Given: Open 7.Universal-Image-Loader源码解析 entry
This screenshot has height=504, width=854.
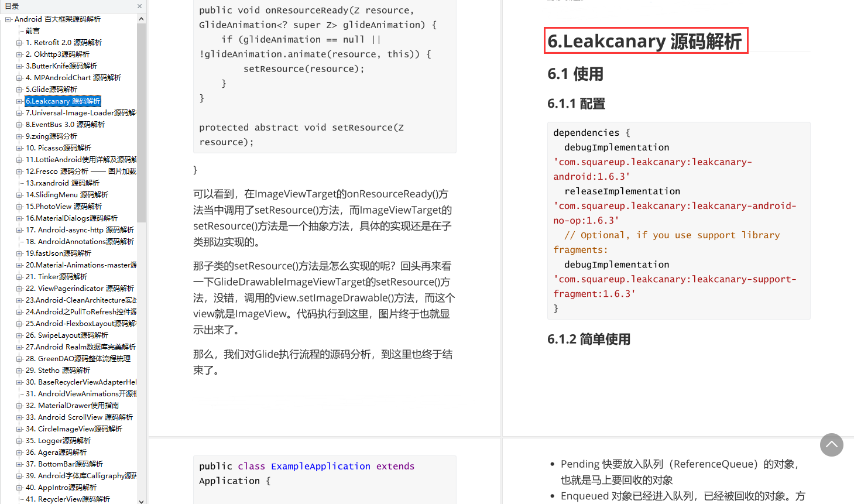Looking at the screenshot, I should point(81,113).
